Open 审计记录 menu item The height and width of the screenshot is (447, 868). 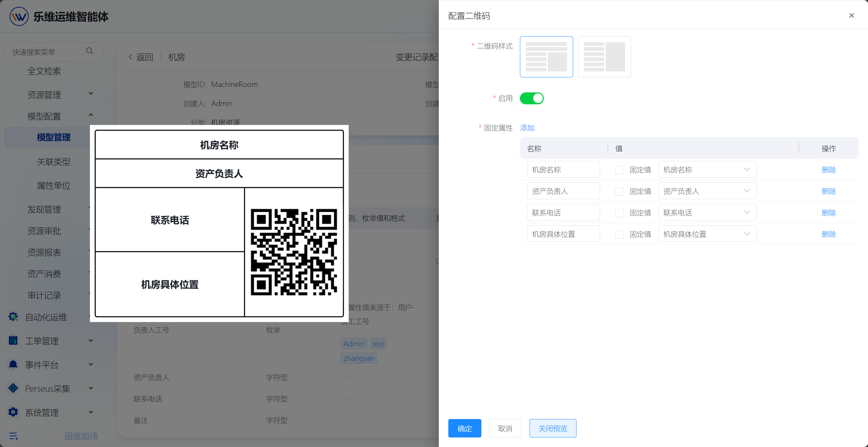click(44, 295)
